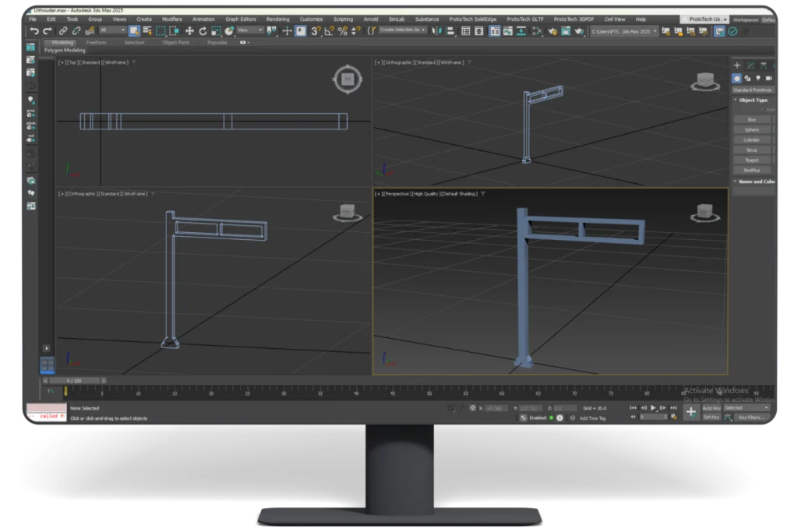The height and width of the screenshot is (532, 798).
Task: Create a Teapot primitive
Action: tap(751, 160)
